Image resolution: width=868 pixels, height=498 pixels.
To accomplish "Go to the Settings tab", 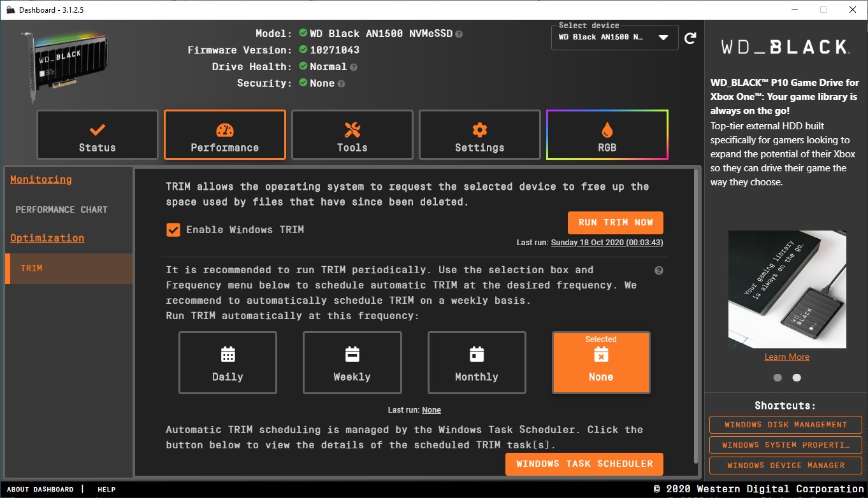I will [x=480, y=135].
